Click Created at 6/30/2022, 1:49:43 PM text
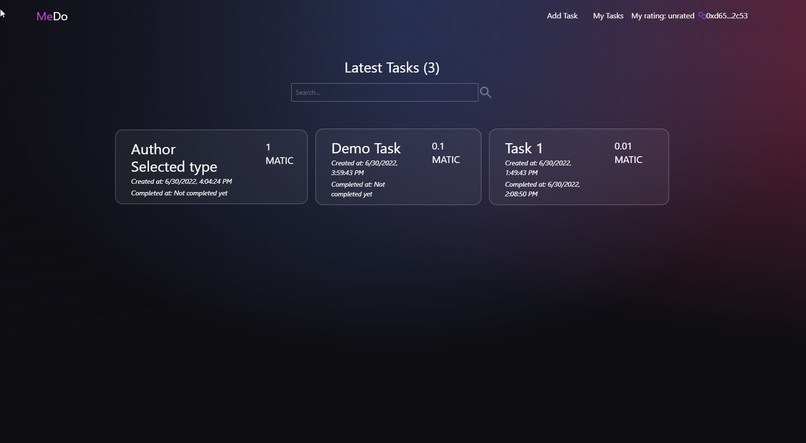 (x=538, y=168)
